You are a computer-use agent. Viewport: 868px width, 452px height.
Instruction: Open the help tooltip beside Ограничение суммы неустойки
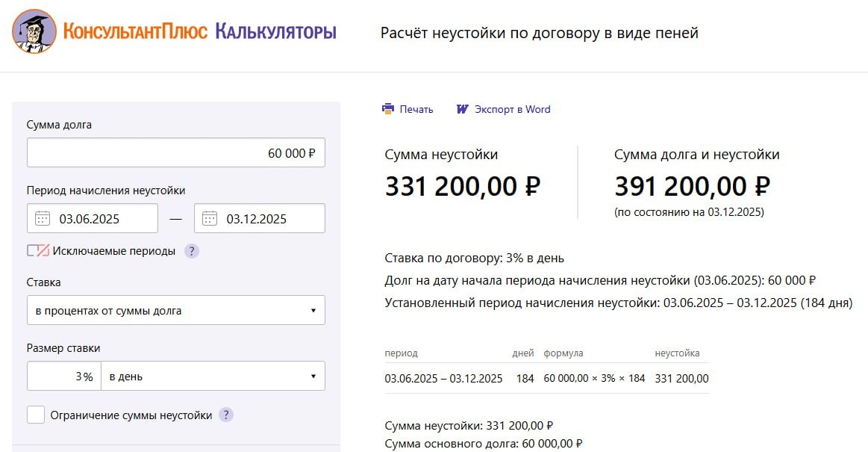[225, 415]
